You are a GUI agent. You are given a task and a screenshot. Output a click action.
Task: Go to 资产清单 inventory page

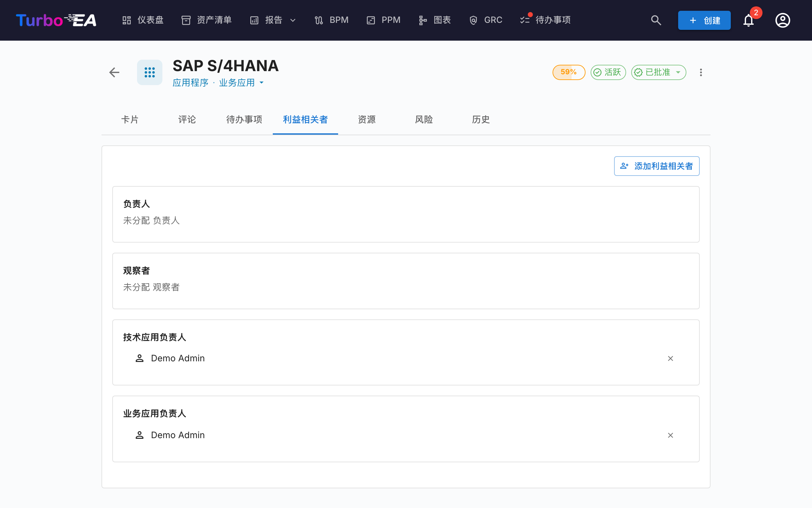206,20
